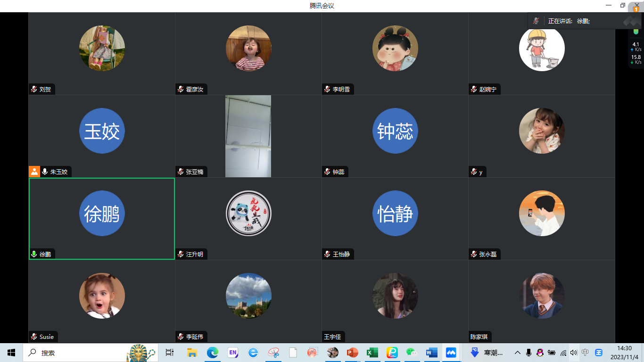
Task: Open Tencent Meeting icon in the taskbar
Action: (x=451, y=353)
